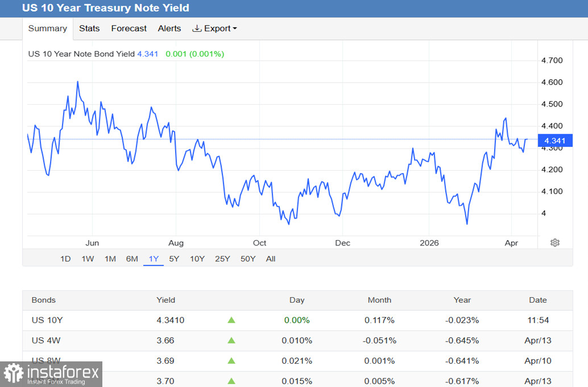
Task: Click the 4.3410 yield cell
Action: 170,320
